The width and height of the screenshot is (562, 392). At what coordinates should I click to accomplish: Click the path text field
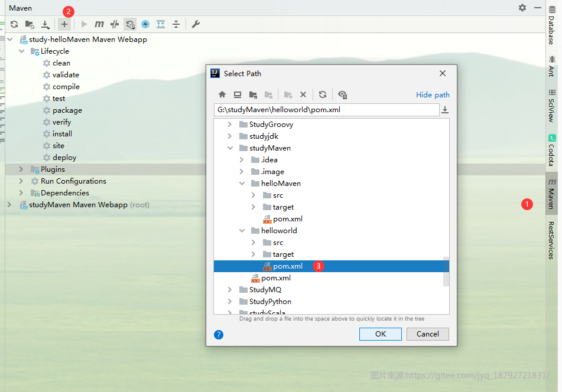[327, 110]
